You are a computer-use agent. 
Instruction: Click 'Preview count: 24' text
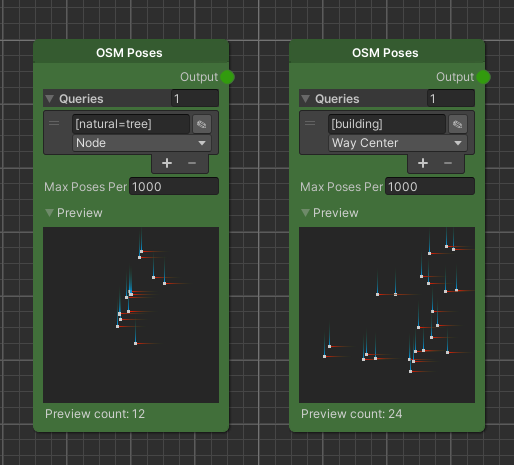point(352,414)
